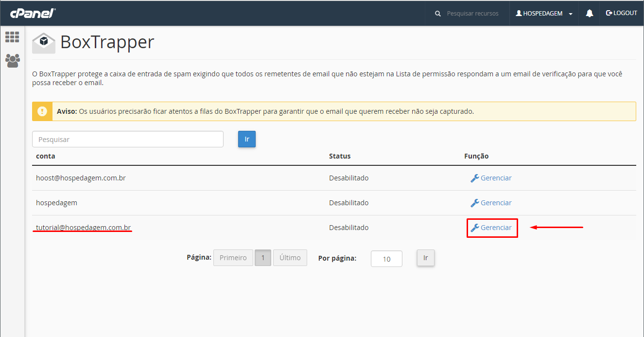The width and height of the screenshot is (644, 337).
Task: Click the Página label in pagination
Action: tap(199, 258)
